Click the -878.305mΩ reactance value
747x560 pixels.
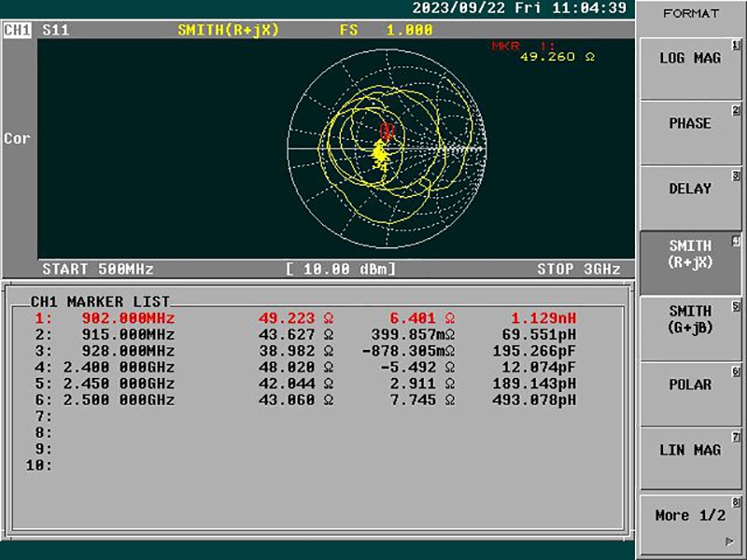coord(408,351)
